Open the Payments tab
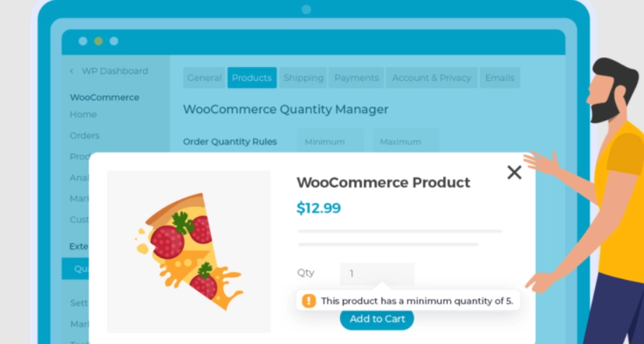 [x=356, y=78]
